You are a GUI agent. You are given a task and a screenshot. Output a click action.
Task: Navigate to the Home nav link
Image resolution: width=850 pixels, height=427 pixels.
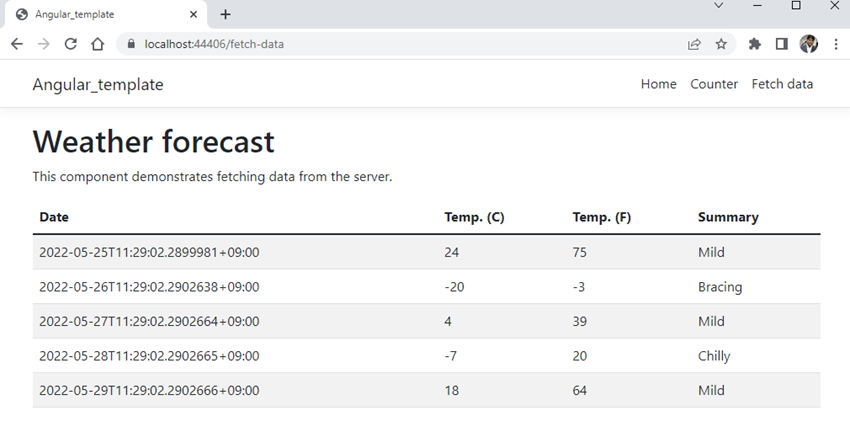(x=658, y=84)
